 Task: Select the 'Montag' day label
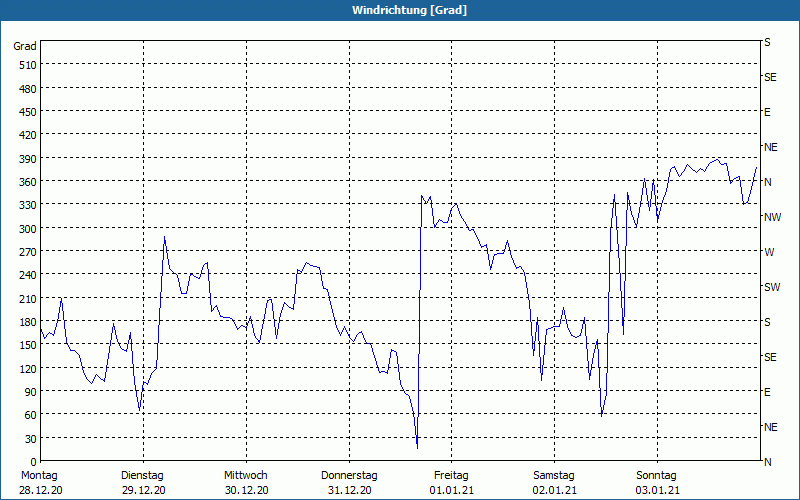click(x=39, y=476)
